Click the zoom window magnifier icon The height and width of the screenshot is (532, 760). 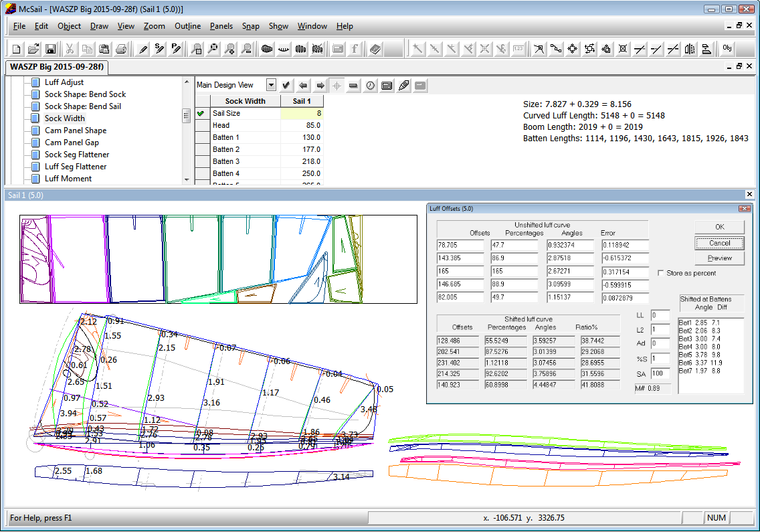[196, 49]
